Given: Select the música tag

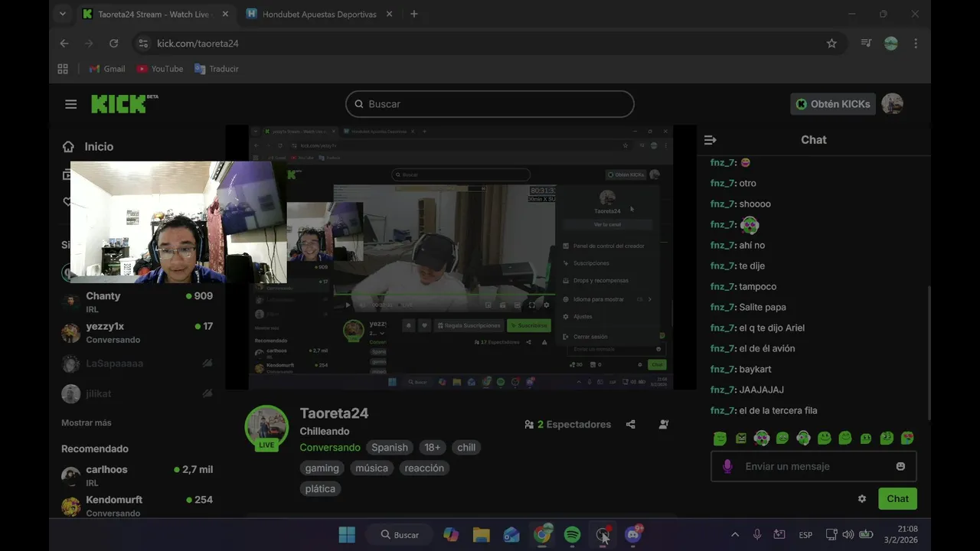Looking at the screenshot, I should (x=371, y=468).
